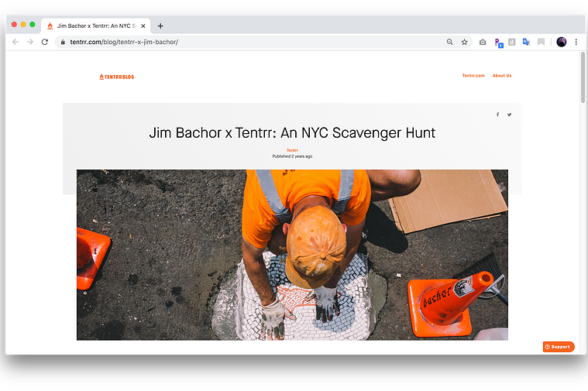Viewport: 588px width, 391px height.
Task: Click the Jim Bachor mosaic hero photo
Action: 292,255
